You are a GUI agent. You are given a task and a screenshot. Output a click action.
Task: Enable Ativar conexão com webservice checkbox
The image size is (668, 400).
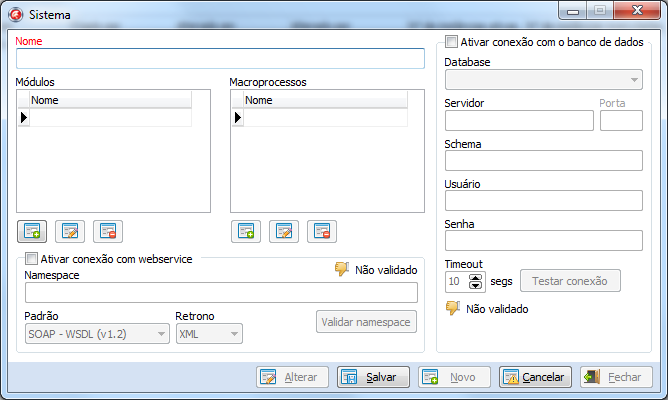[x=31, y=259]
